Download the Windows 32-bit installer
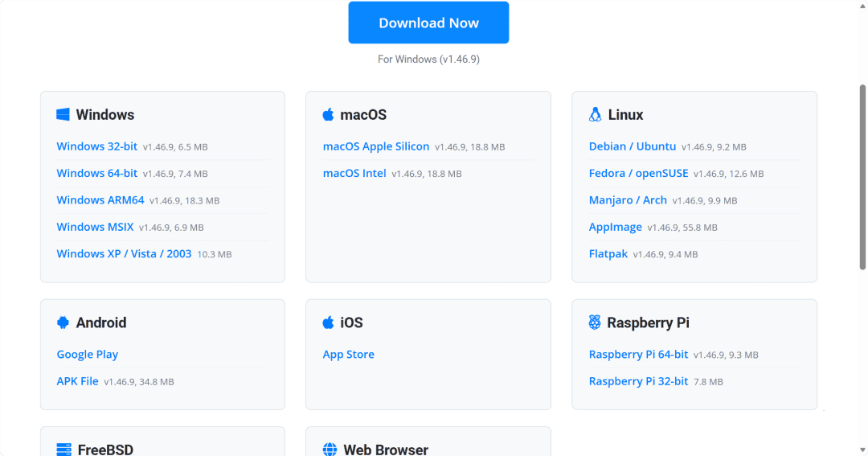 click(97, 146)
